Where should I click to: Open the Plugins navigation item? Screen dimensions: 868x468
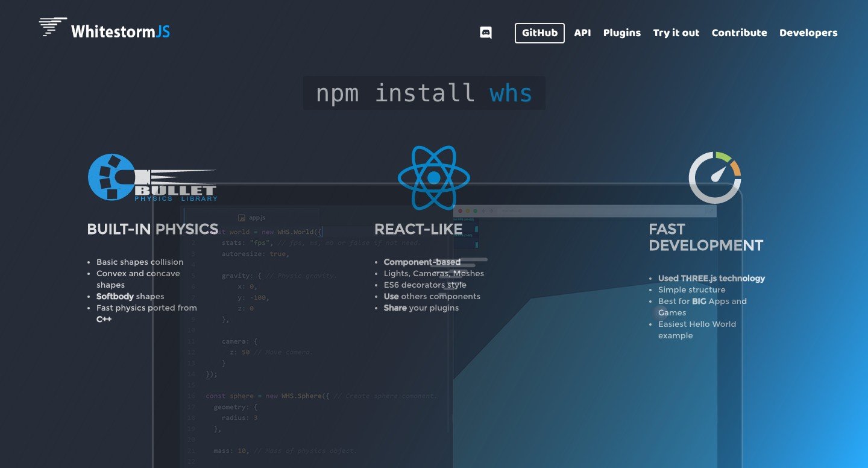pos(621,33)
